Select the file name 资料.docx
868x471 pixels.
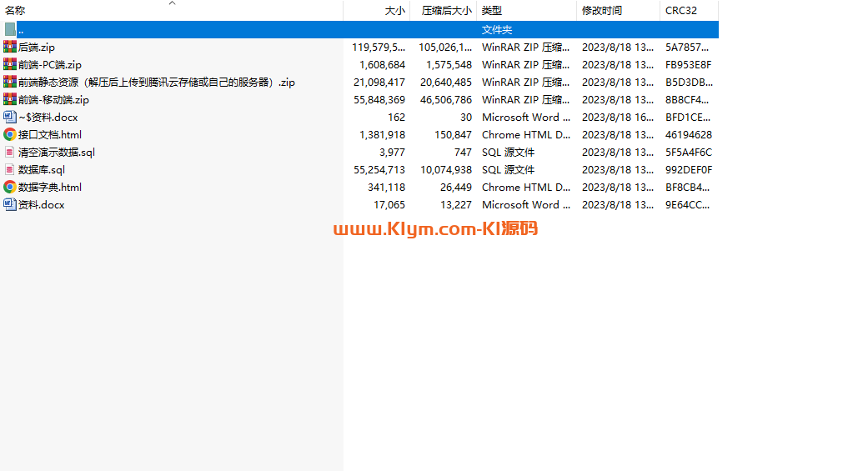[x=42, y=205]
